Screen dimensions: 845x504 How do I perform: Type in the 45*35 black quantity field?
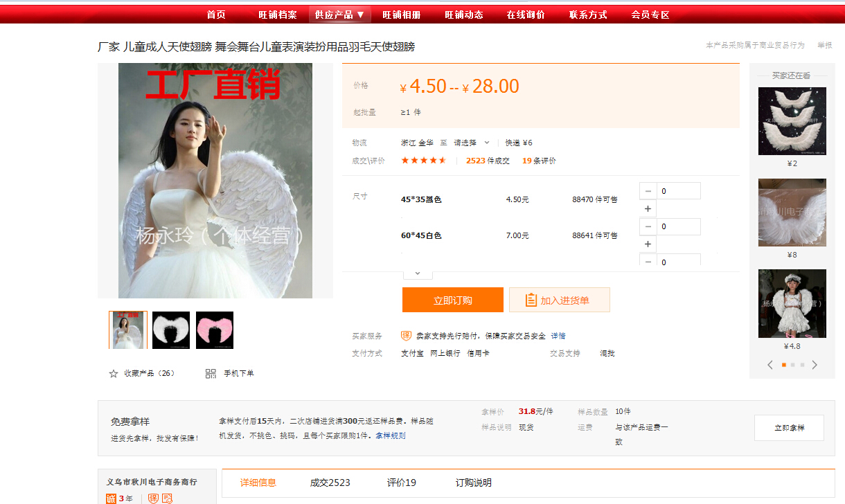coord(678,191)
